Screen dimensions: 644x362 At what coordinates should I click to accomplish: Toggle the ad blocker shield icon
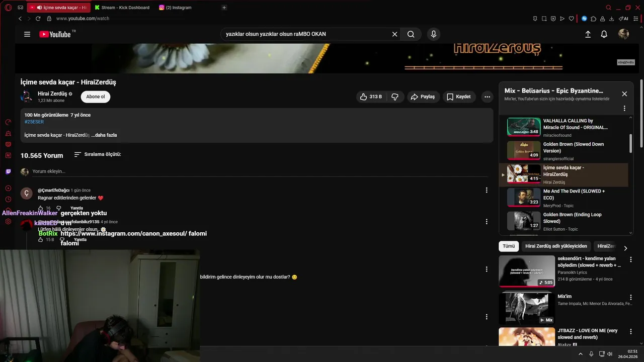[x=553, y=19]
